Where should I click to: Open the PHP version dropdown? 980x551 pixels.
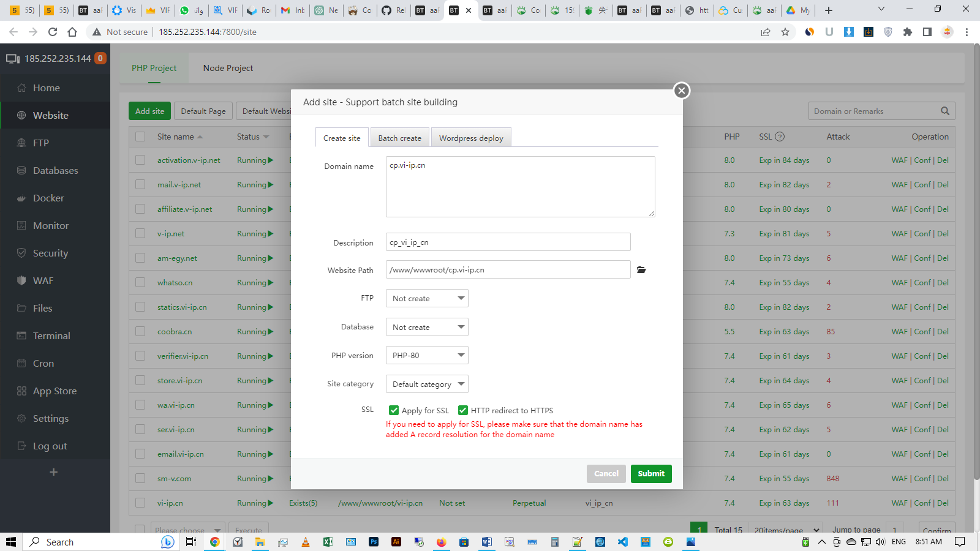pyautogui.click(x=427, y=356)
